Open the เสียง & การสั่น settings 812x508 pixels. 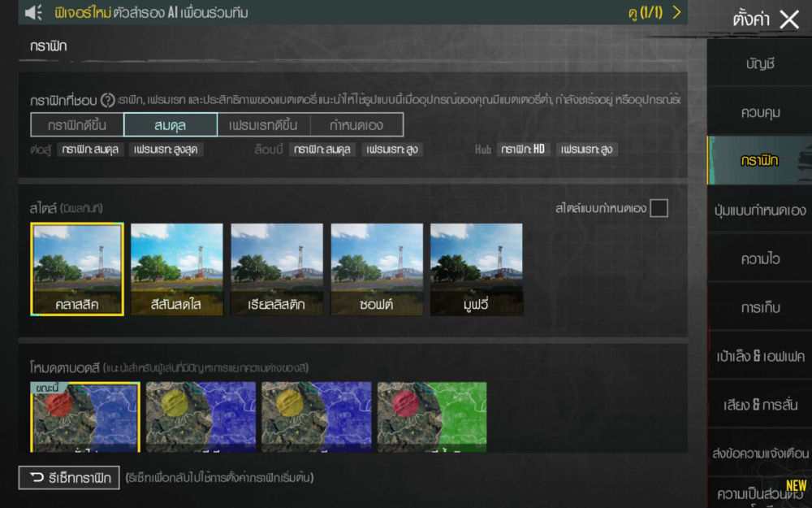click(760, 405)
